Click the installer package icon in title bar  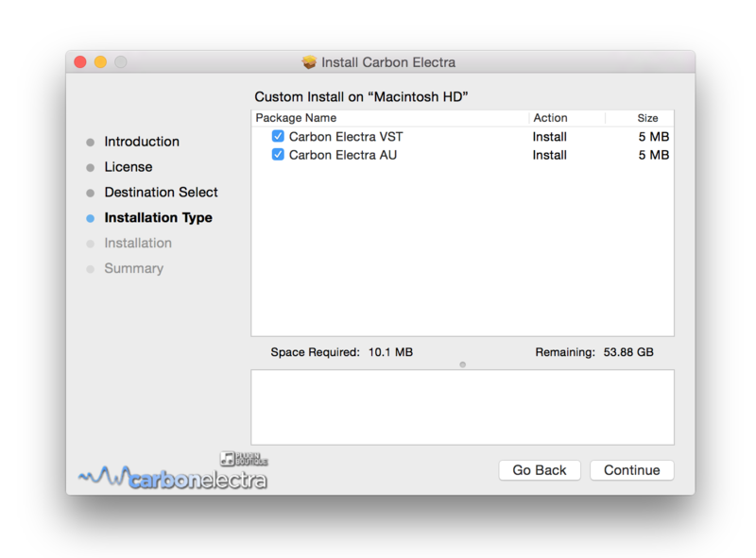(x=309, y=62)
